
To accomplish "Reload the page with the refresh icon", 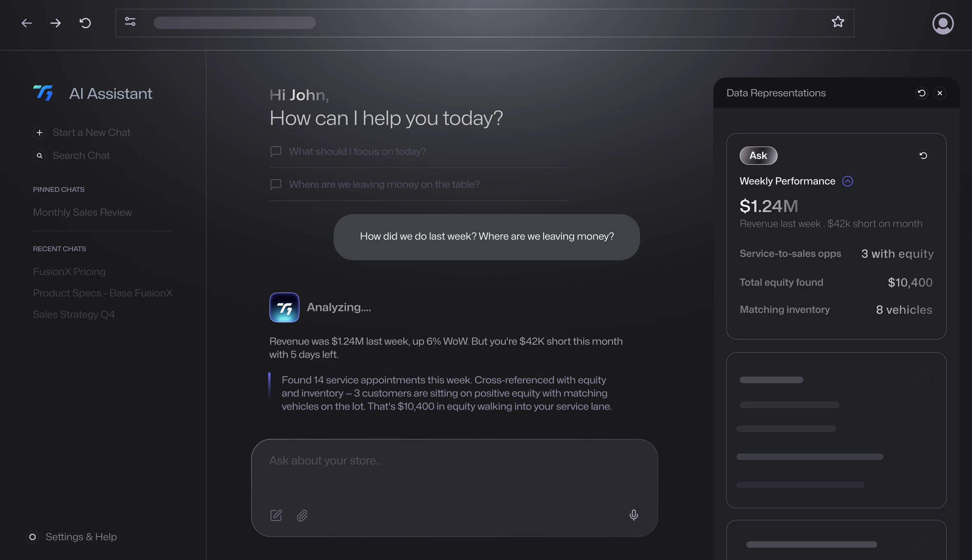I will coord(85,23).
